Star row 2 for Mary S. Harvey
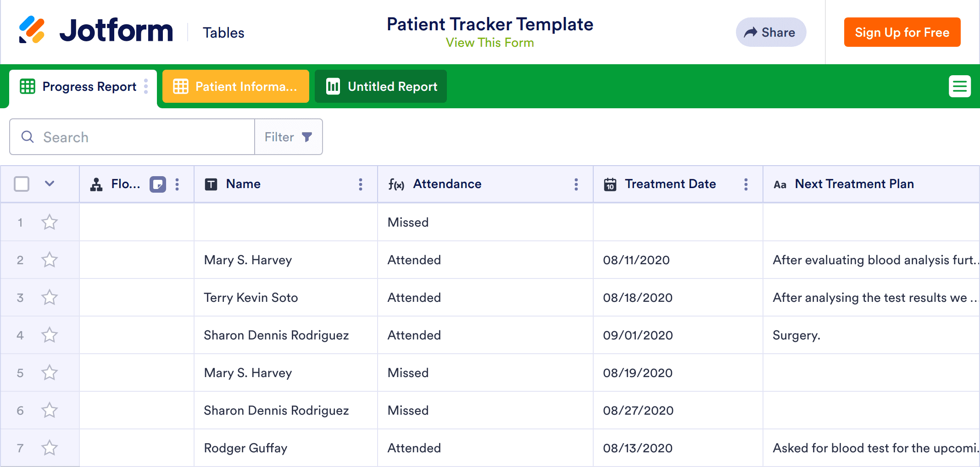 tap(50, 260)
